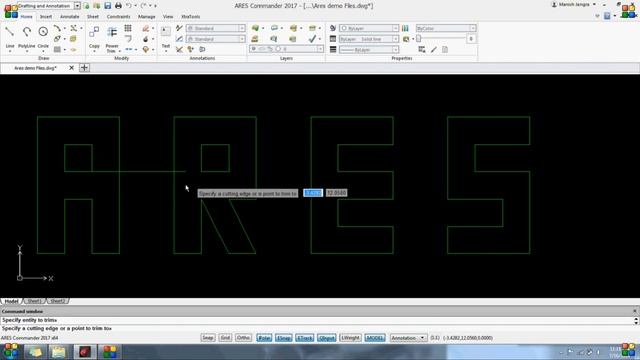Screen dimensions: 640x360
Task: Click the highlighted dynamic input coordinate field
Action: point(313,193)
